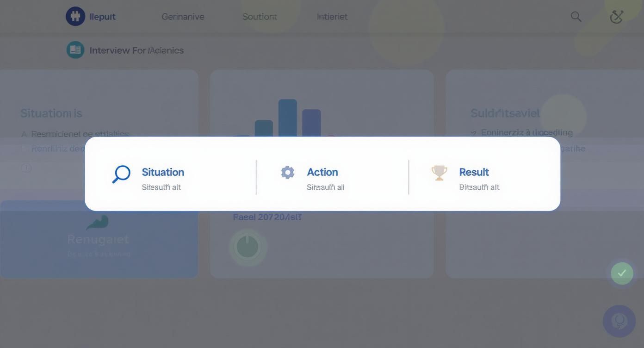Select the Result step label

pos(474,172)
